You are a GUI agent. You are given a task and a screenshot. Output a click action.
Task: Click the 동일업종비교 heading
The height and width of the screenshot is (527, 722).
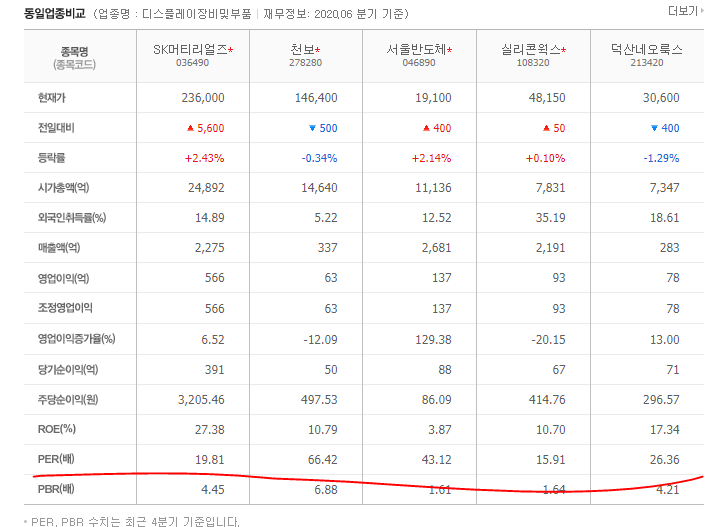pos(55,14)
